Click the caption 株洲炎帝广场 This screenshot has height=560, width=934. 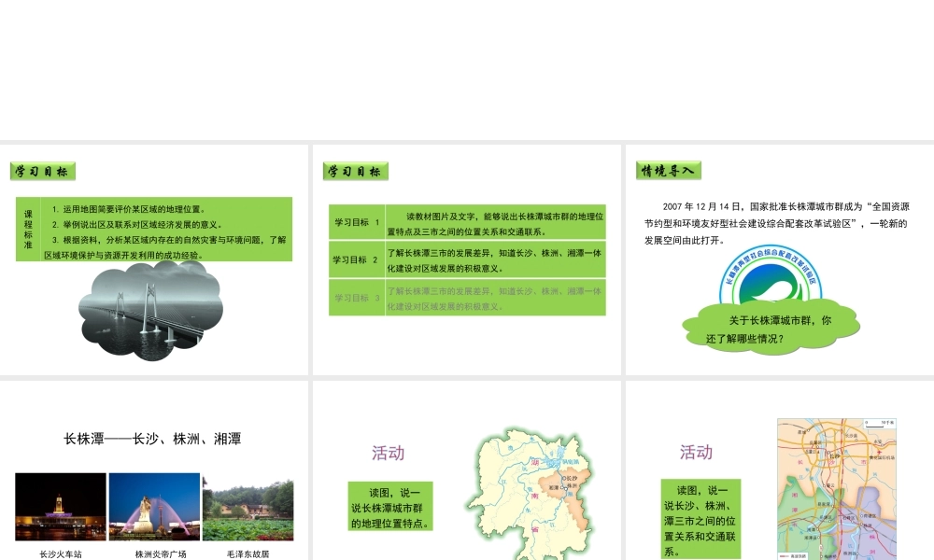coord(161,554)
